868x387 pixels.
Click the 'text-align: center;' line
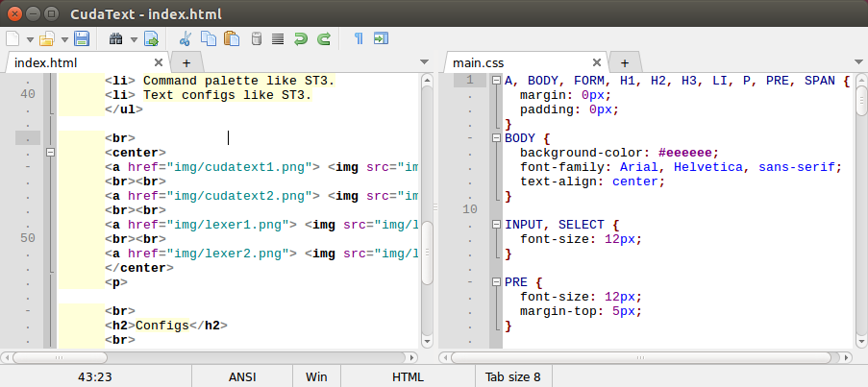click(x=592, y=181)
